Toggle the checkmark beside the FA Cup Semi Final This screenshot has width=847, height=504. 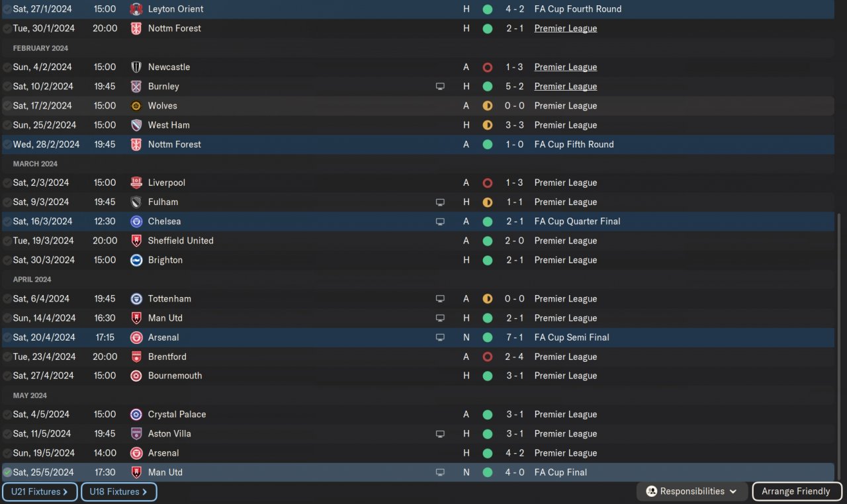(7, 337)
